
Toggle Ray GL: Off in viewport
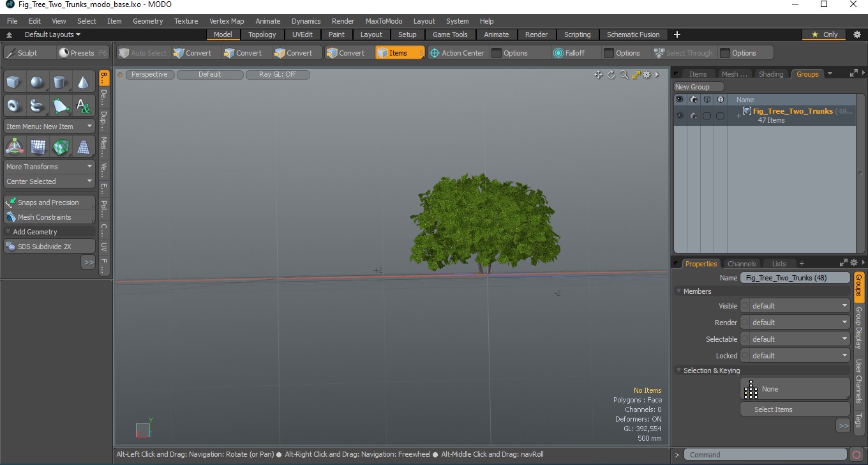click(x=278, y=75)
